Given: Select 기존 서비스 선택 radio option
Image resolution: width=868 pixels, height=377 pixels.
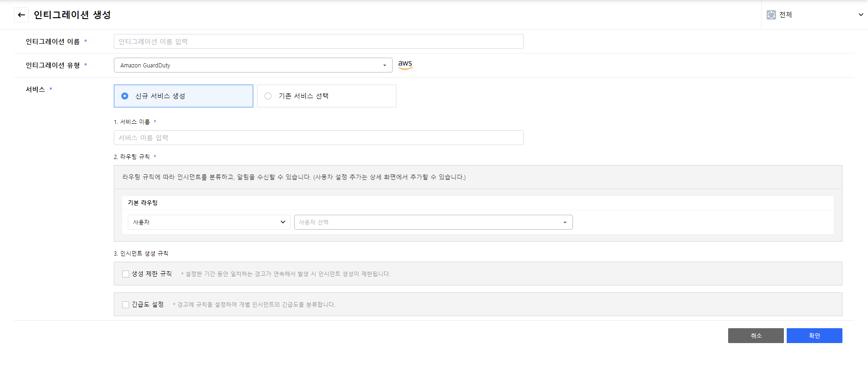Looking at the screenshot, I should [x=268, y=96].
